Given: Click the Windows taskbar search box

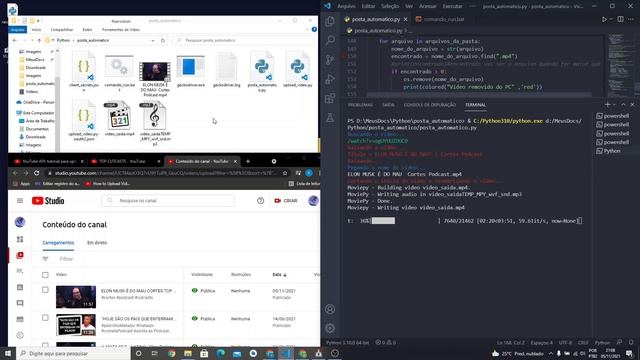Looking at the screenshot, I should coord(73,353).
